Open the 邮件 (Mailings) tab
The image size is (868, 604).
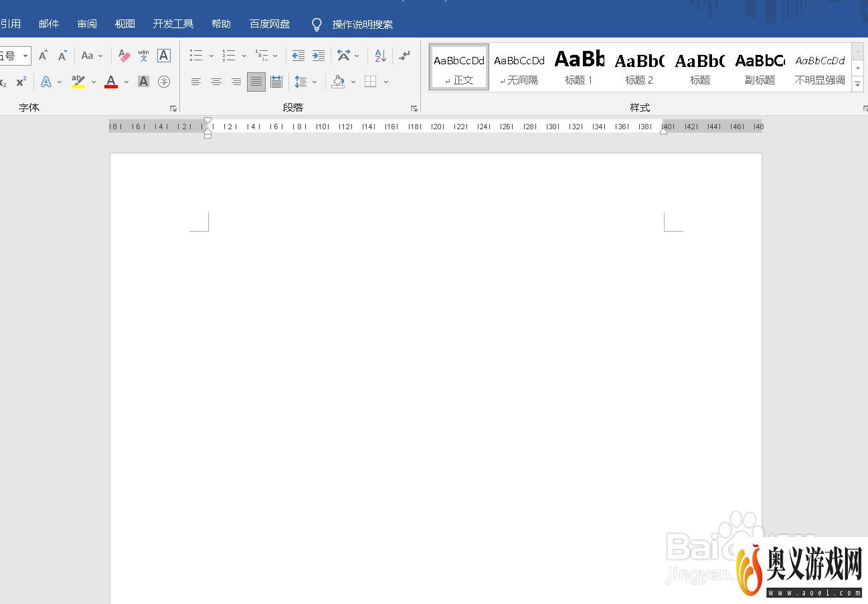tap(49, 24)
